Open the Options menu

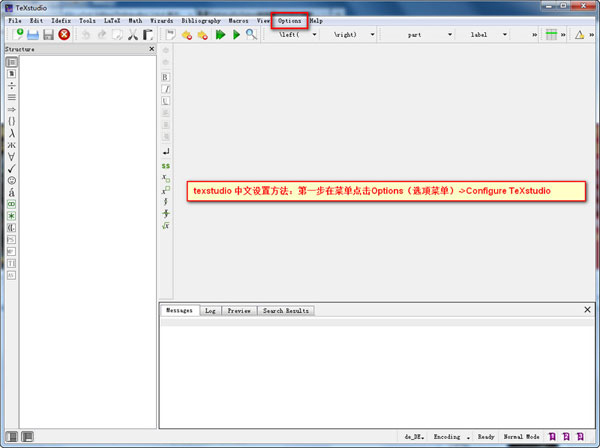[x=290, y=20]
